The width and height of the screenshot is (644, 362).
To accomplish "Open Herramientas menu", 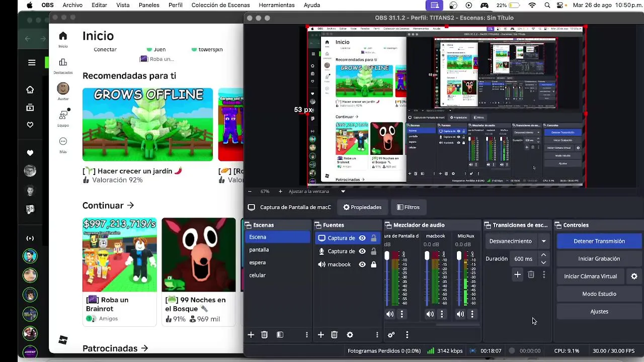I will [x=277, y=5].
